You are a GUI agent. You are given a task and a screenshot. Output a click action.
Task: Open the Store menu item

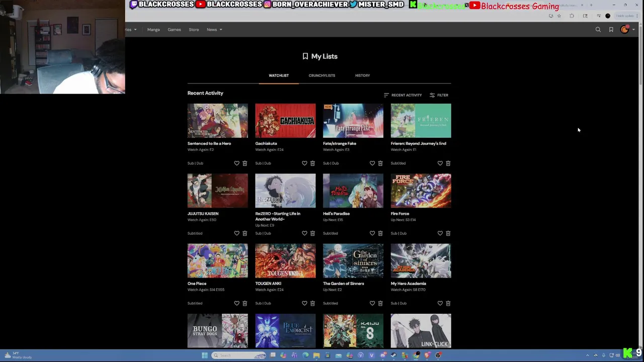coord(194,30)
